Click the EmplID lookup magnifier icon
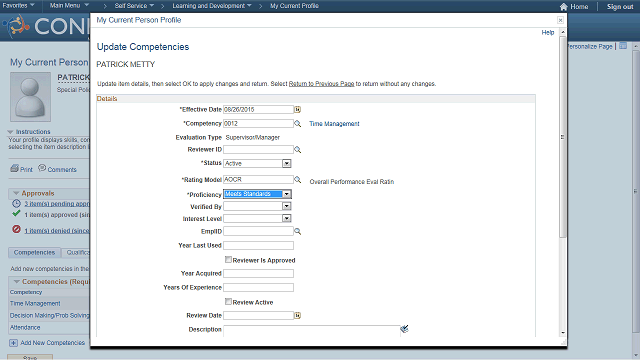The height and width of the screenshot is (360, 640). (x=298, y=231)
